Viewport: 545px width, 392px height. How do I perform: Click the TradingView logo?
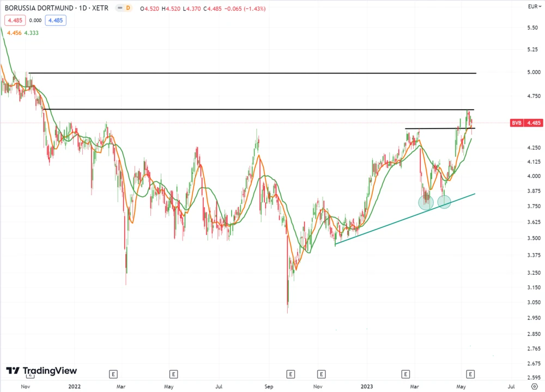[41, 371]
